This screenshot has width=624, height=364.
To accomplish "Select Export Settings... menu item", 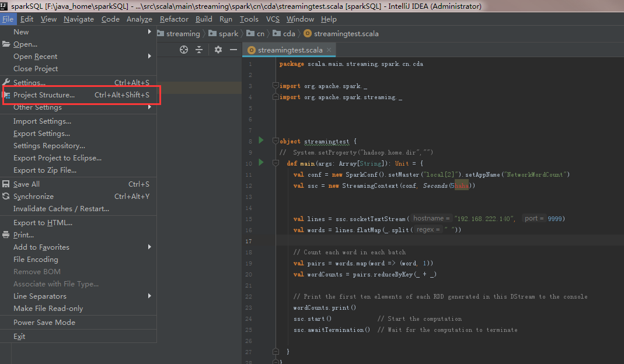I will pos(78,134).
